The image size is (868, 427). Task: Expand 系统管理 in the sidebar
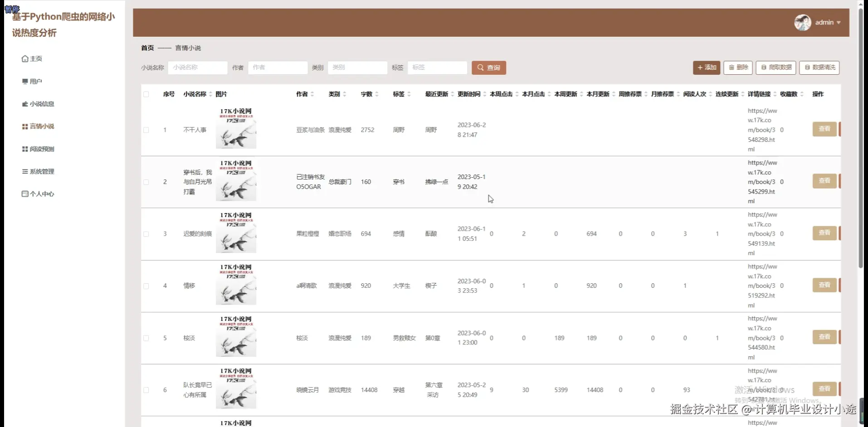tap(38, 171)
